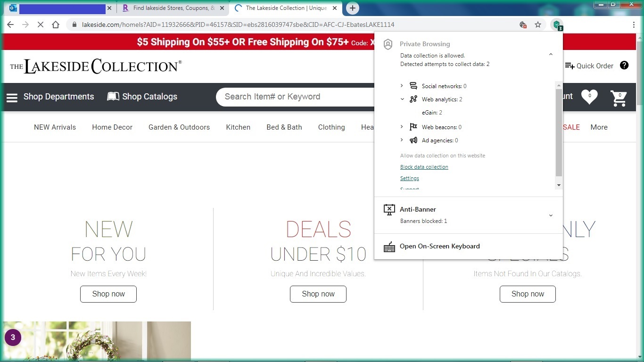This screenshot has height=362, width=644.
Task: Open the Kaspersky Protection extension icon
Action: (x=557, y=25)
